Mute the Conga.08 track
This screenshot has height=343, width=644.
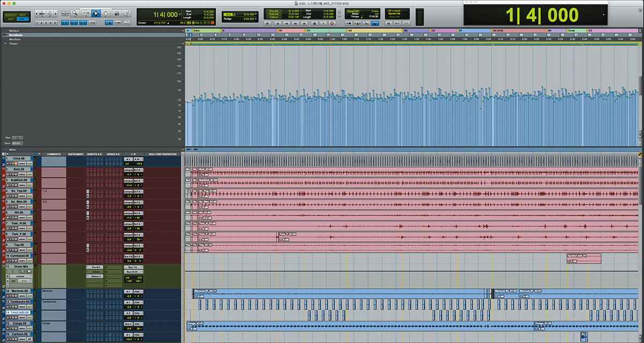16,328
